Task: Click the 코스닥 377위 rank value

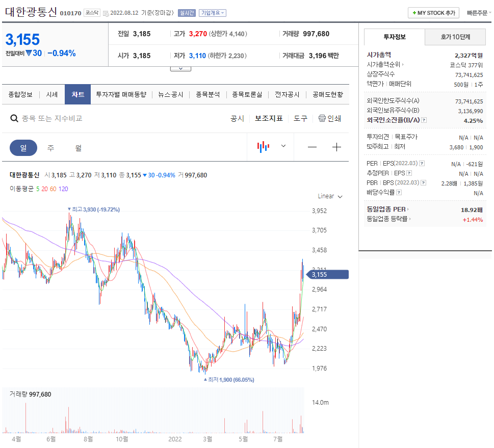Action: click(x=466, y=65)
